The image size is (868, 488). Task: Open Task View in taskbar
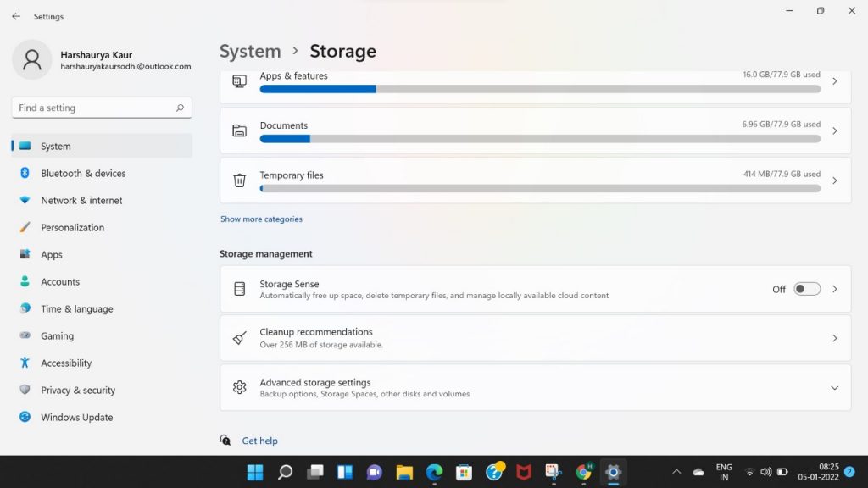pos(315,473)
